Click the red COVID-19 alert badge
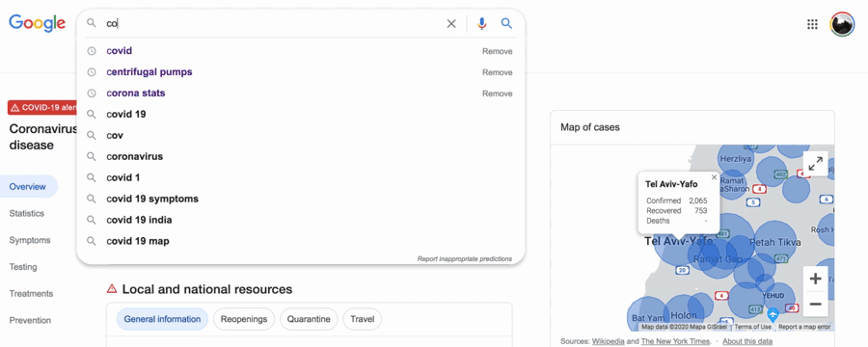 (42, 107)
